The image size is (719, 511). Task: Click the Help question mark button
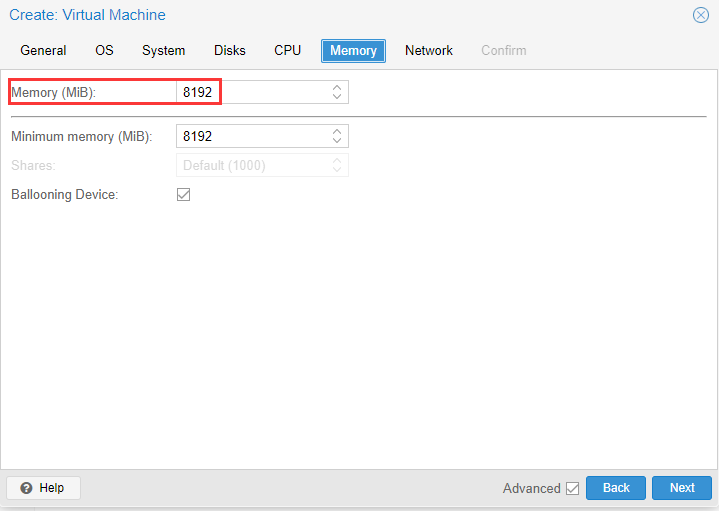coord(43,488)
